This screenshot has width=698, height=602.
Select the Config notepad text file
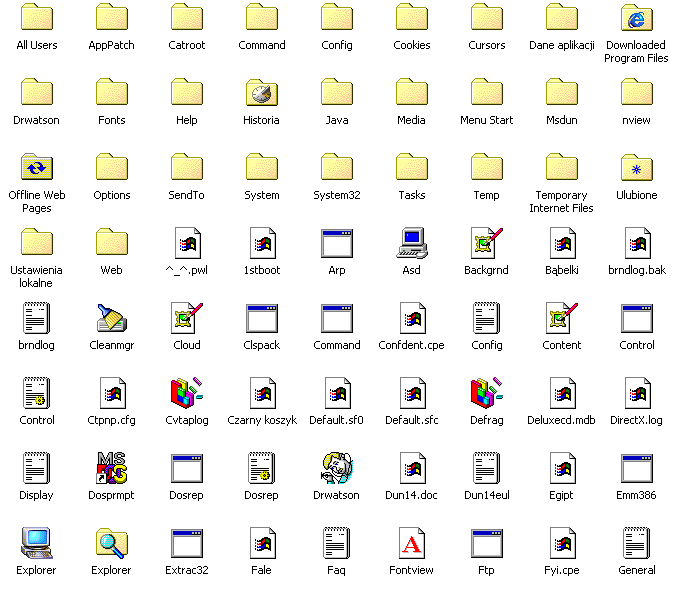click(487, 318)
